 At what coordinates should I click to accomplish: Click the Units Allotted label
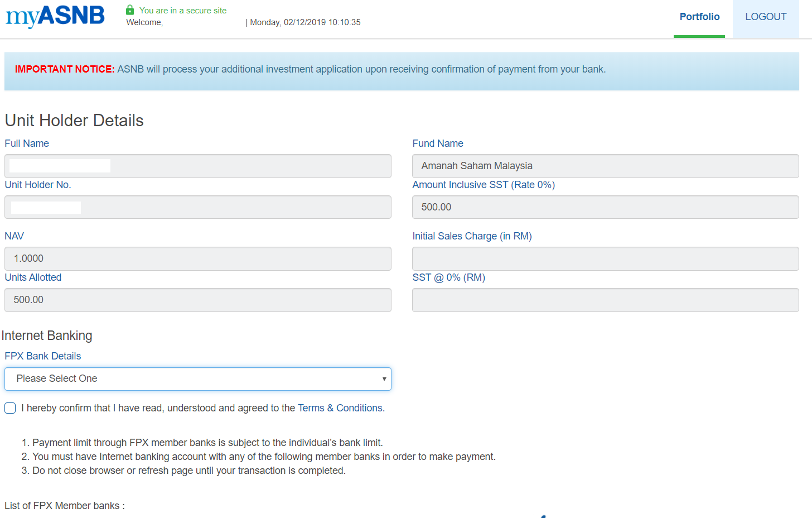click(x=33, y=277)
